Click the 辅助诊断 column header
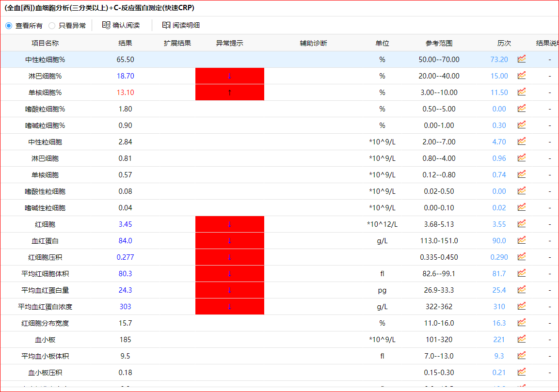The width and height of the screenshot is (559, 392). [x=313, y=43]
